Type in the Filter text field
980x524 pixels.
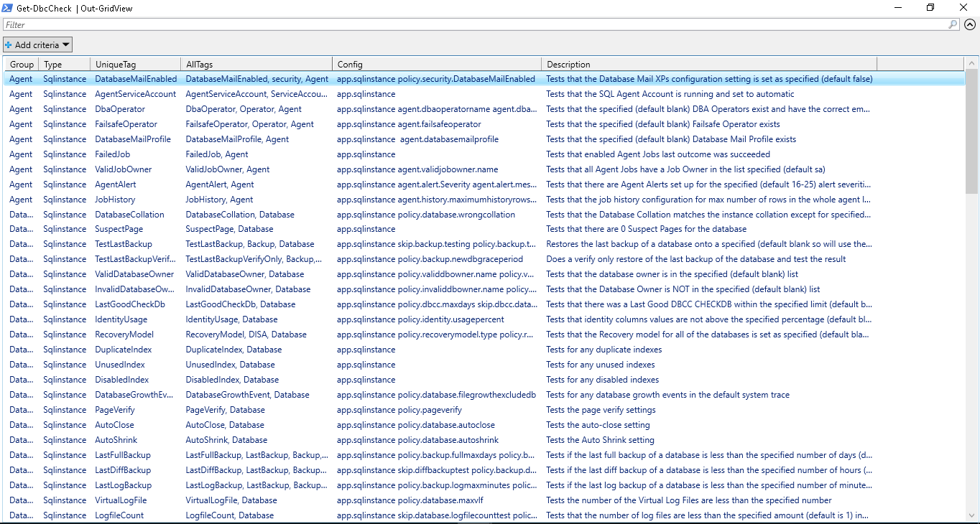(x=474, y=24)
